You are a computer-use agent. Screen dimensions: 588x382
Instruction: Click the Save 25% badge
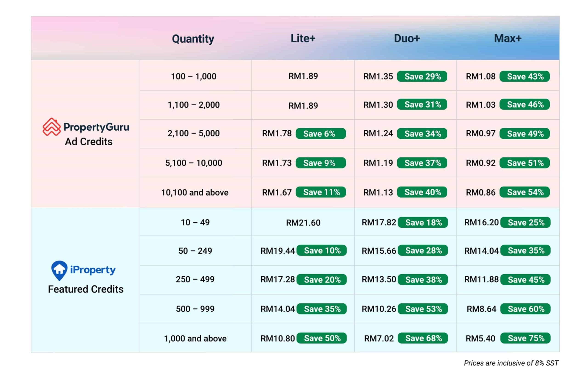(525, 222)
